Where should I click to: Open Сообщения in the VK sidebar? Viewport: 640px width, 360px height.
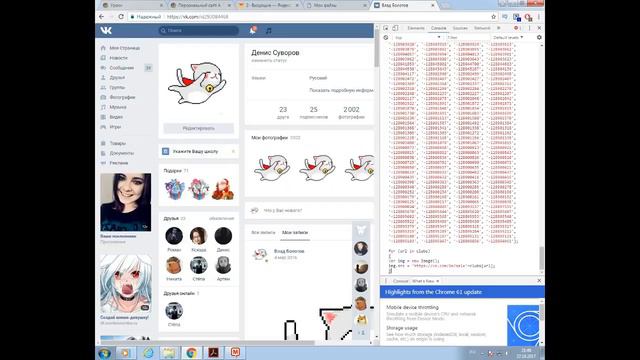click(x=121, y=68)
